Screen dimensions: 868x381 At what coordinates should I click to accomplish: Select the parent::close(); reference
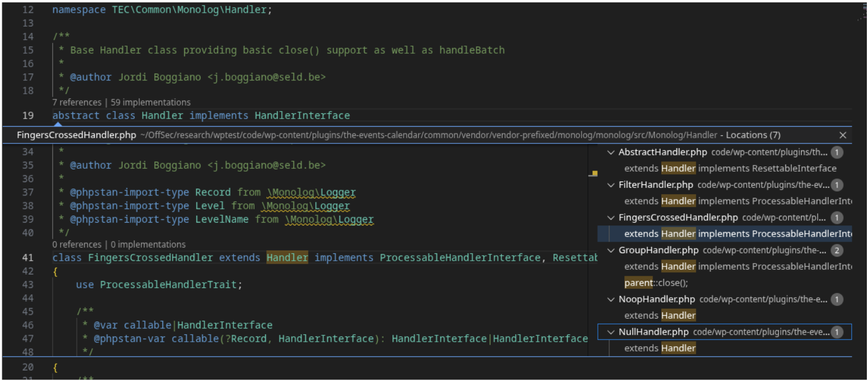(656, 283)
